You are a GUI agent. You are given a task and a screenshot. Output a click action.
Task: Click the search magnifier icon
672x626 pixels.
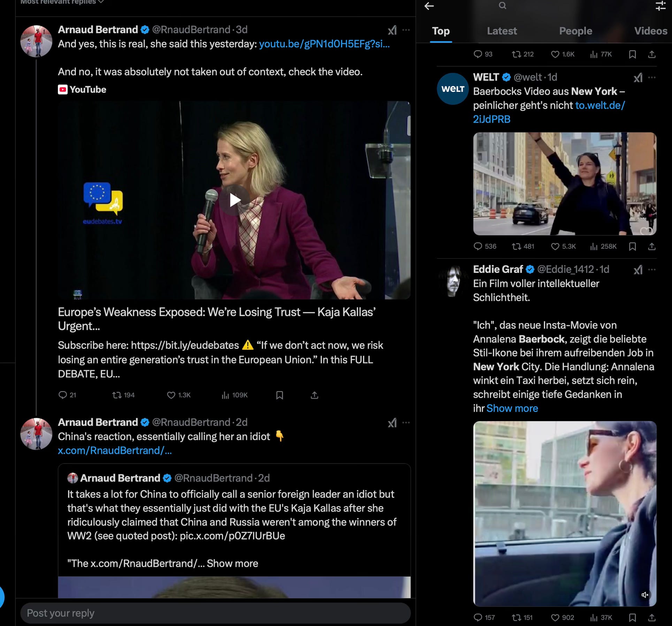coord(502,6)
